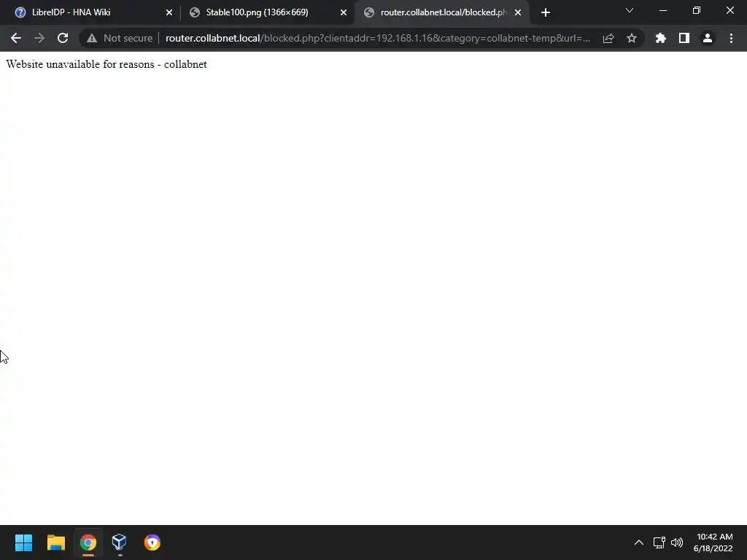Click the address bar URL text
Image resolution: width=747 pixels, height=560 pixels.
click(x=377, y=38)
